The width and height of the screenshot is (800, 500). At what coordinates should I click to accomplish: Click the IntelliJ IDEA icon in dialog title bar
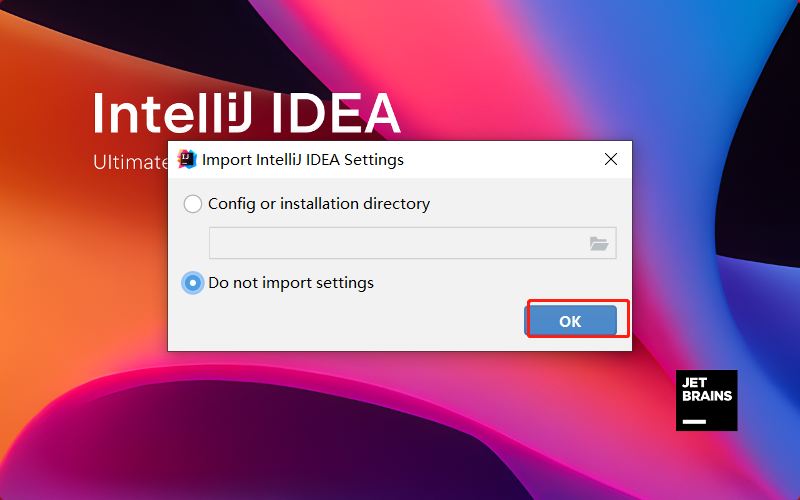187,159
